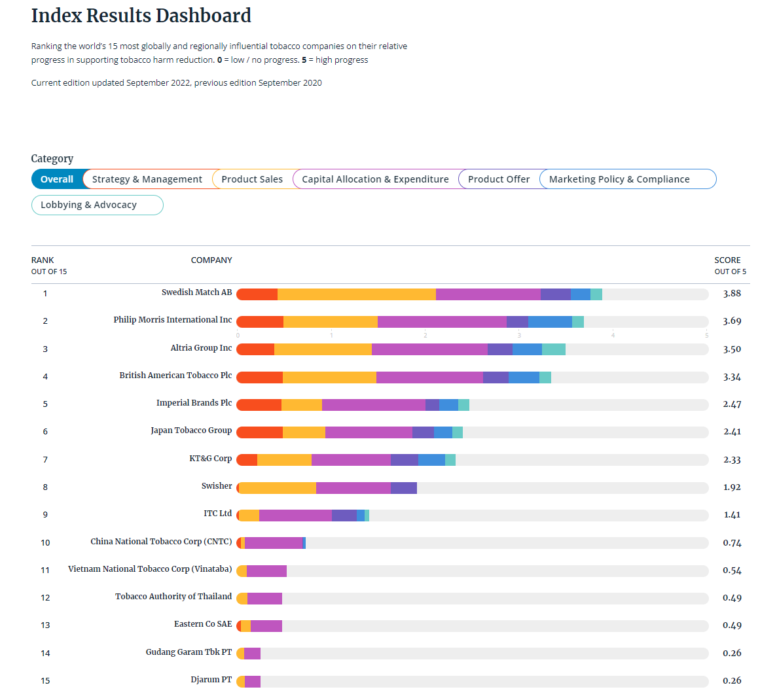Open the Product Sales category
The image size is (777, 700).
[x=252, y=179]
